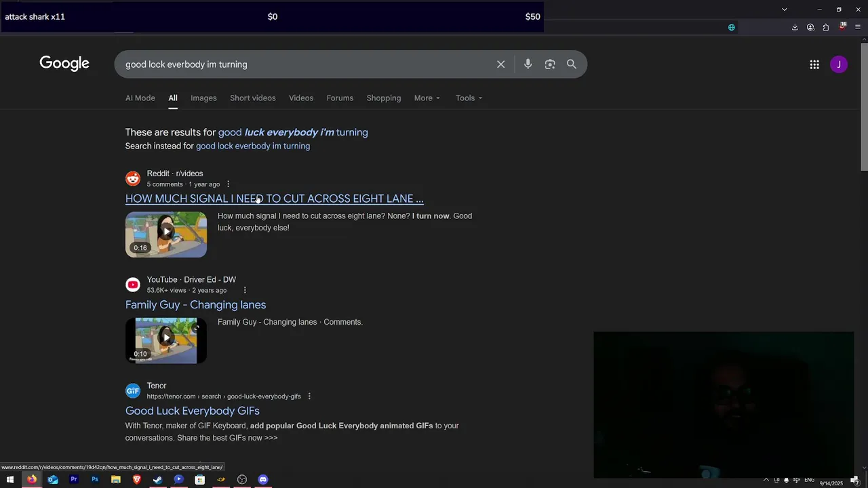Image resolution: width=868 pixels, height=488 pixels.
Task: Switch to Shopping results tab
Action: click(384, 98)
